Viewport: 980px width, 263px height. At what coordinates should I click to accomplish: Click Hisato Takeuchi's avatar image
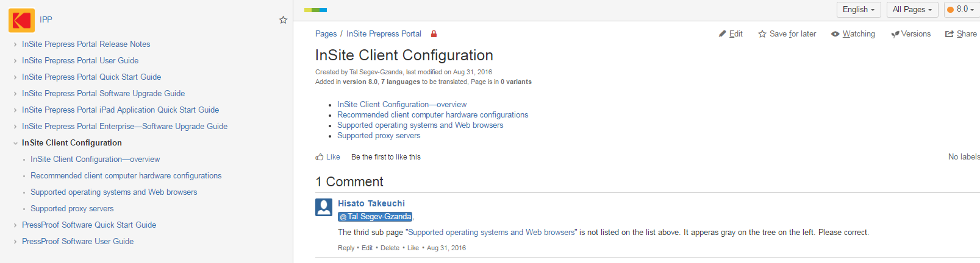coord(324,207)
